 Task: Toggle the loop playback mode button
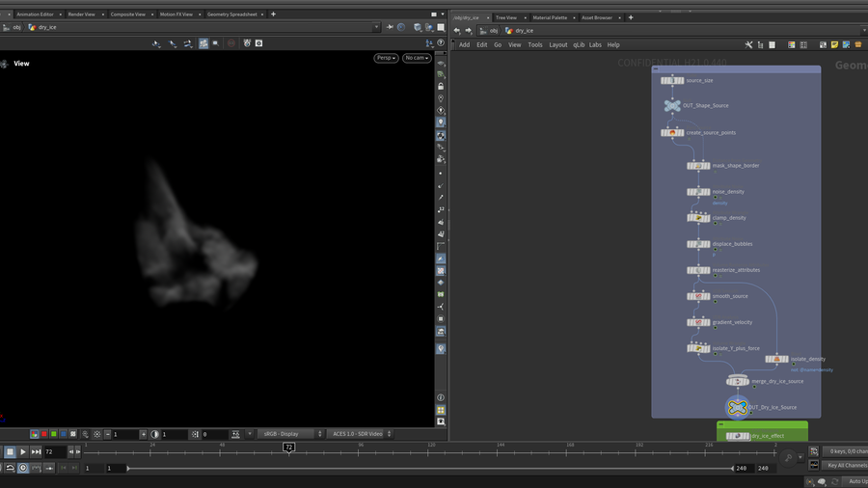pos(10,468)
